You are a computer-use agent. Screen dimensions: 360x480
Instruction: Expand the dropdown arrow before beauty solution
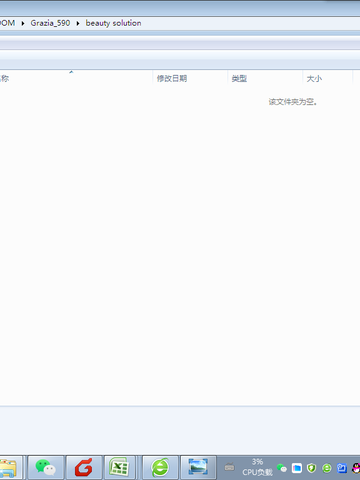click(x=78, y=23)
